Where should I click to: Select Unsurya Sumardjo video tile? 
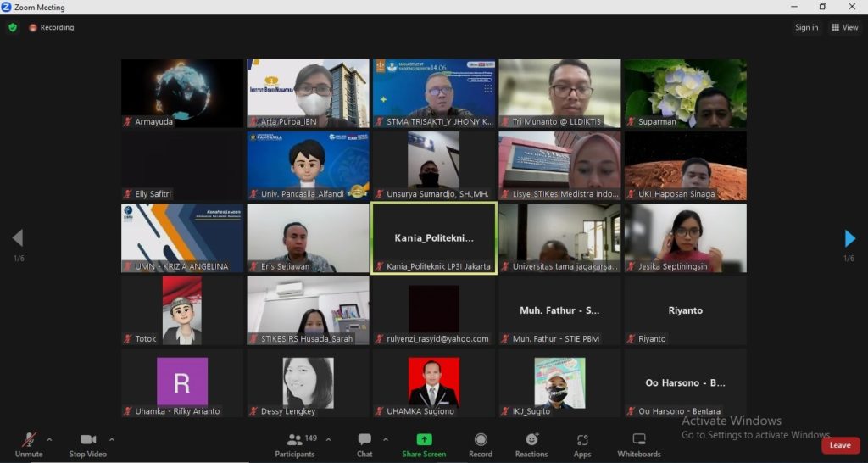434,165
